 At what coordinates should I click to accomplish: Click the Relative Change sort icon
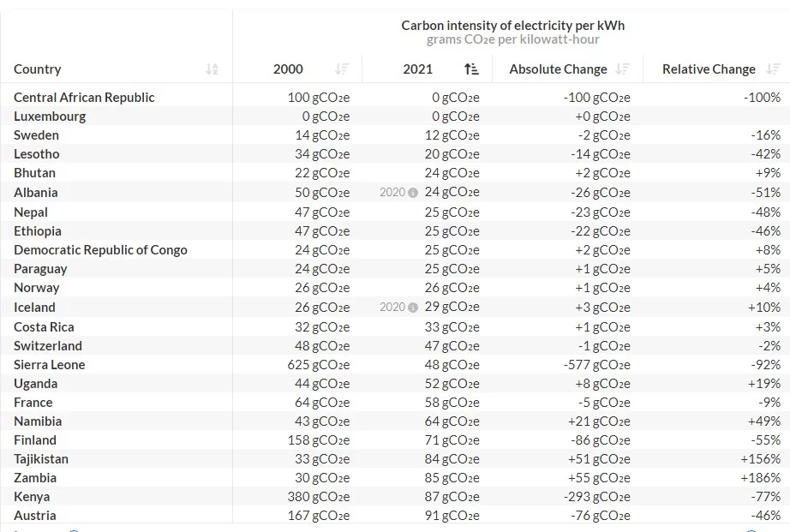(773, 69)
